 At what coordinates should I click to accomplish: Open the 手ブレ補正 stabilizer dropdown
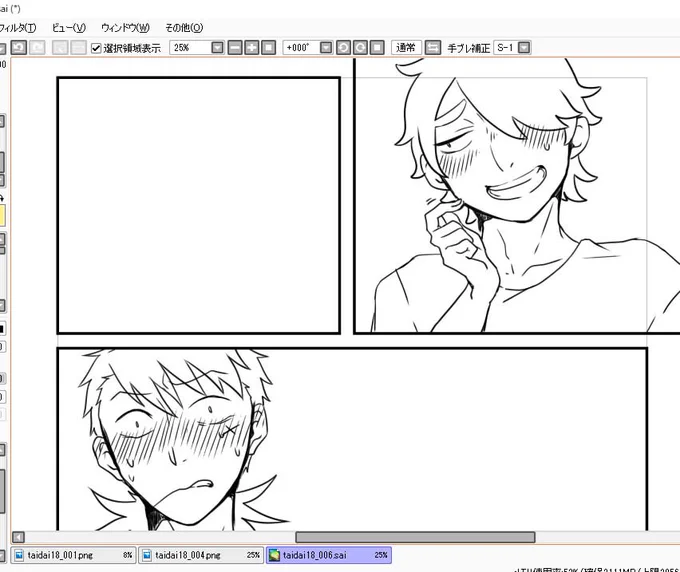pos(524,48)
